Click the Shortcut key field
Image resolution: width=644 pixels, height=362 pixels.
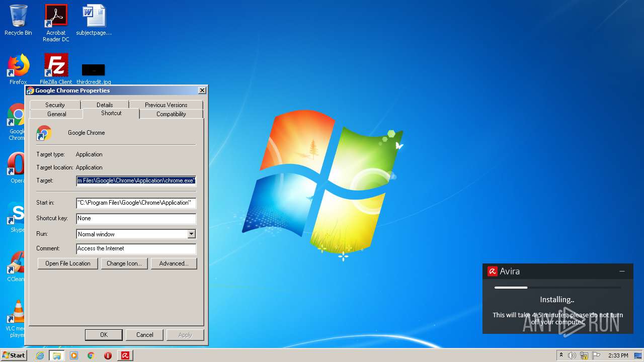136,218
